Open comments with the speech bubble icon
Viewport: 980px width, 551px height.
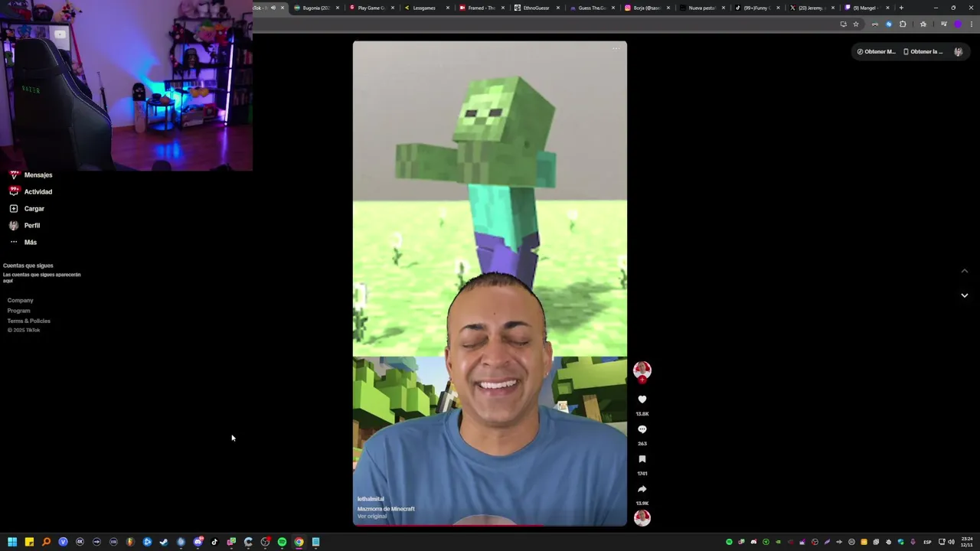coord(642,429)
